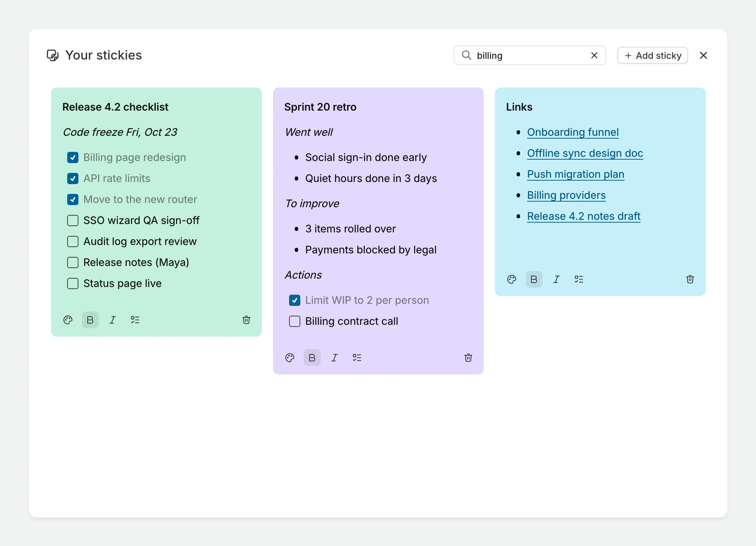Click Code freeze Fri, Oct 23 text
The image size is (756, 546).
point(120,132)
